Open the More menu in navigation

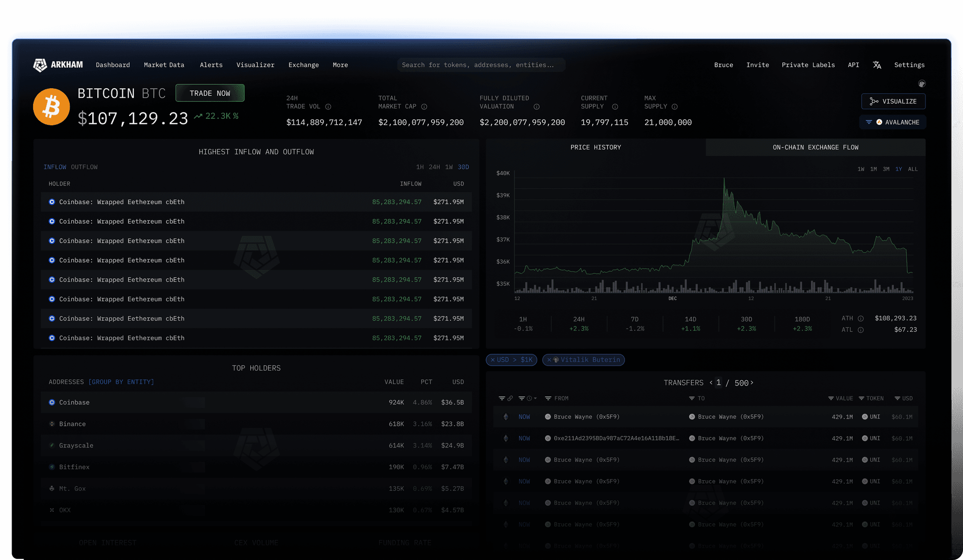pyautogui.click(x=340, y=65)
